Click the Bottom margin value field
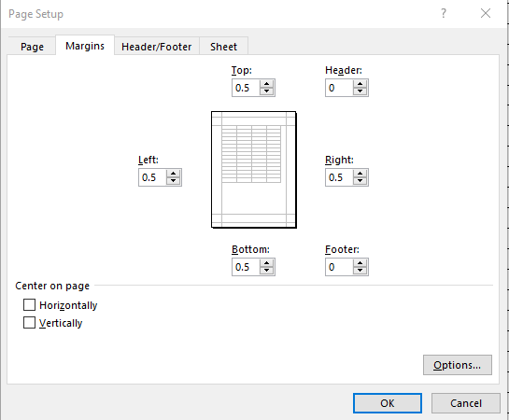The image size is (509, 420). click(246, 267)
